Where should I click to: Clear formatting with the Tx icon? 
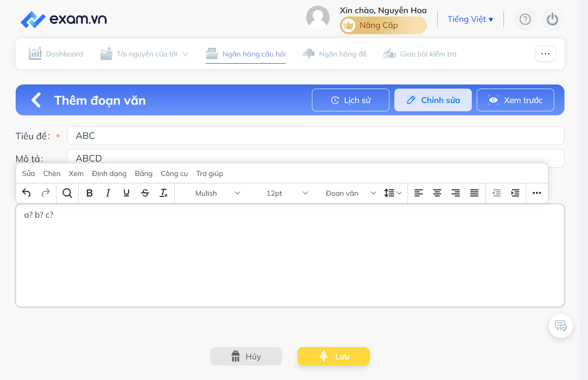coord(164,193)
